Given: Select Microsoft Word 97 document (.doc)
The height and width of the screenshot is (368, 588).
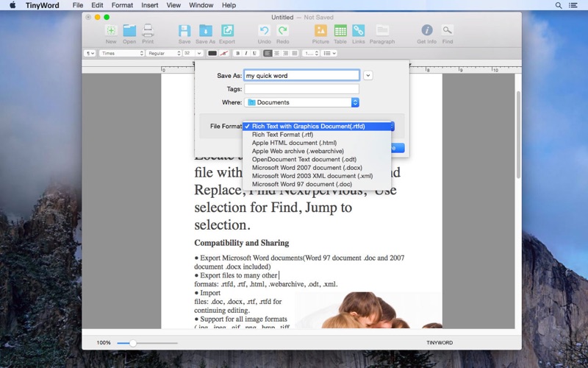Looking at the screenshot, I should [317, 184].
